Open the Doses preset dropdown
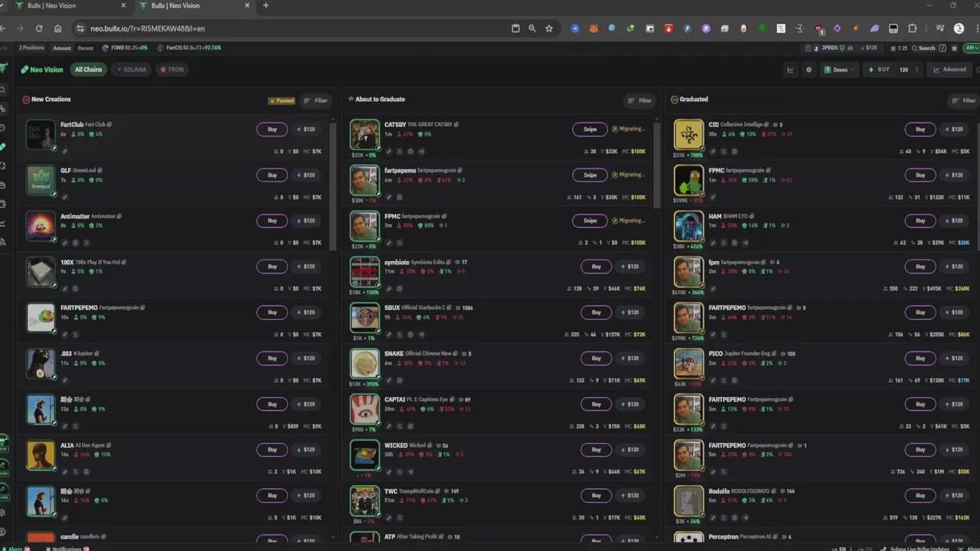This screenshot has height=551, width=980. pos(841,70)
